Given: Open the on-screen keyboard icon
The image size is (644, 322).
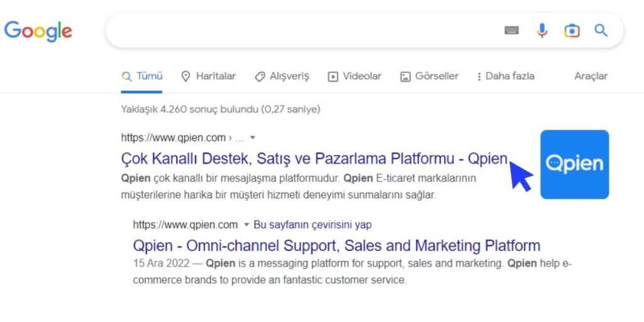Looking at the screenshot, I should click(511, 30).
